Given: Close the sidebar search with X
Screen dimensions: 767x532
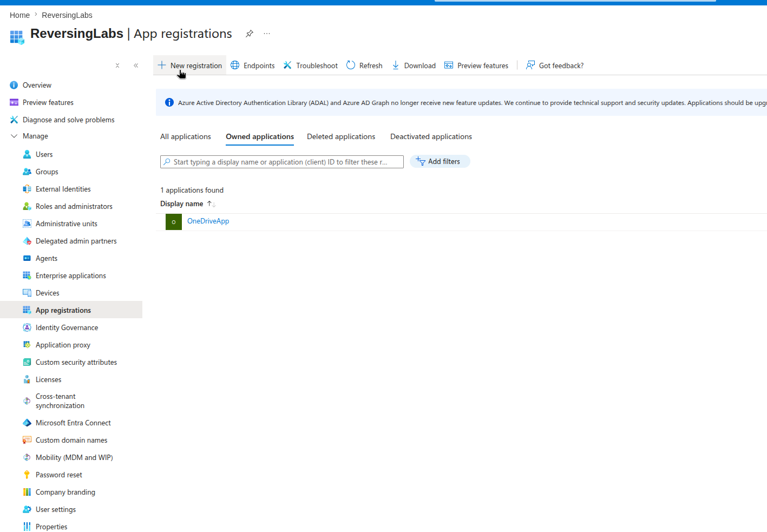Looking at the screenshot, I should (x=117, y=65).
